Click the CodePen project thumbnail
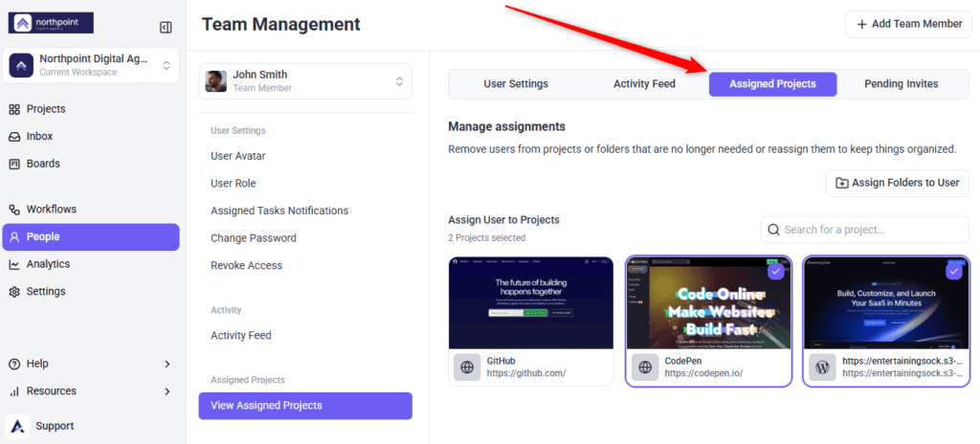 tap(709, 302)
